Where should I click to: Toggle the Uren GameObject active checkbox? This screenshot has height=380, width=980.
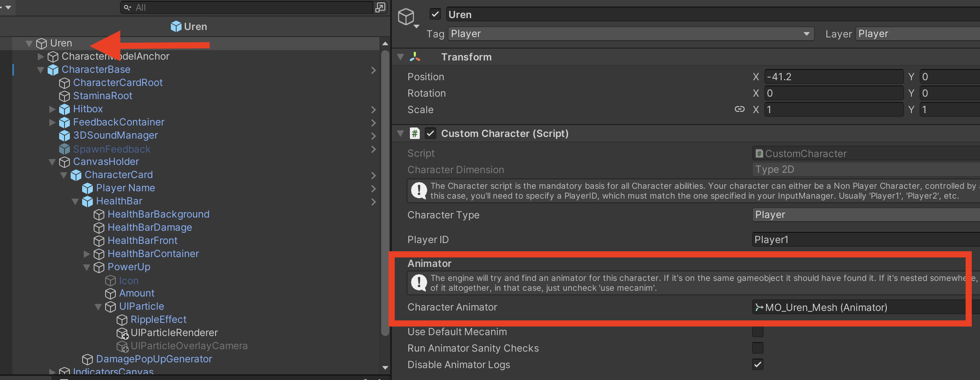tap(435, 14)
